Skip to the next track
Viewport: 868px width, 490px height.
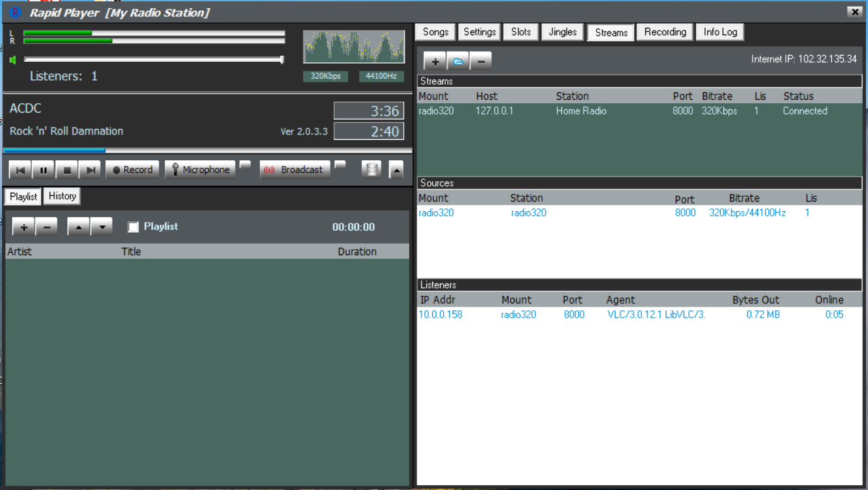click(x=91, y=170)
